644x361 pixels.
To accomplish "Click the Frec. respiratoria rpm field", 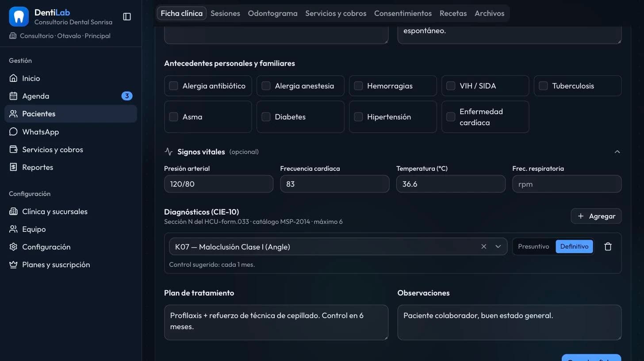I will pos(567,184).
